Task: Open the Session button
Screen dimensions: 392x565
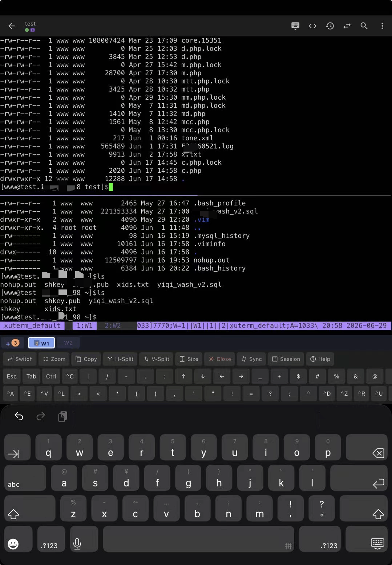Action: coord(286,359)
